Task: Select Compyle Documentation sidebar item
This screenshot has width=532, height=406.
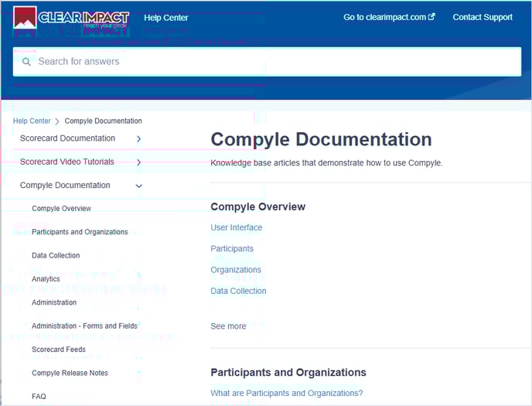Action: [x=65, y=185]
